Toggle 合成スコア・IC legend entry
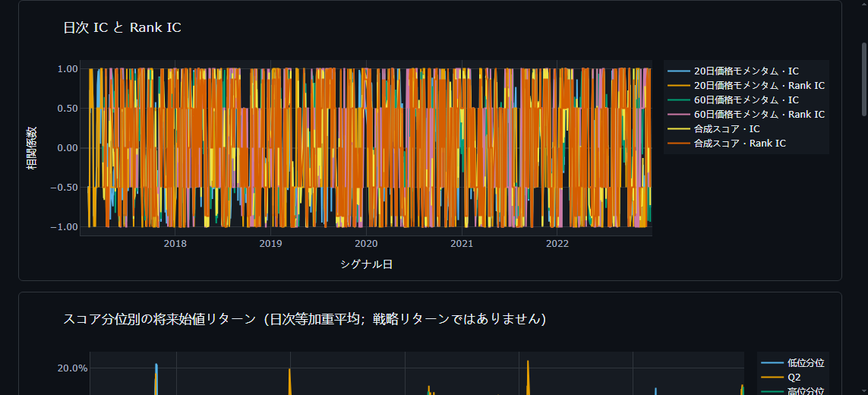The image size is (868, 395). click(x=714, y=129)
